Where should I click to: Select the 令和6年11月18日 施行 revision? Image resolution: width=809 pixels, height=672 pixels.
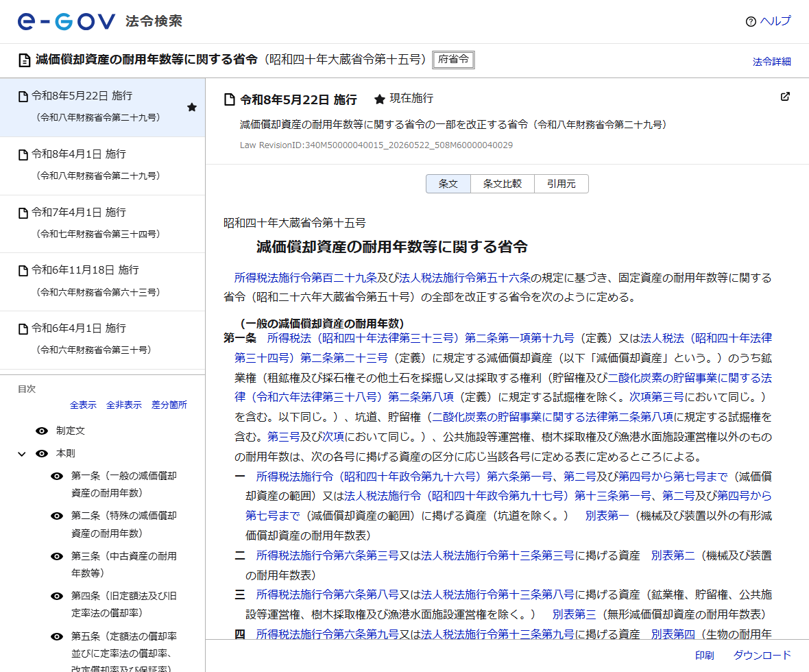(x=102, y=282)
